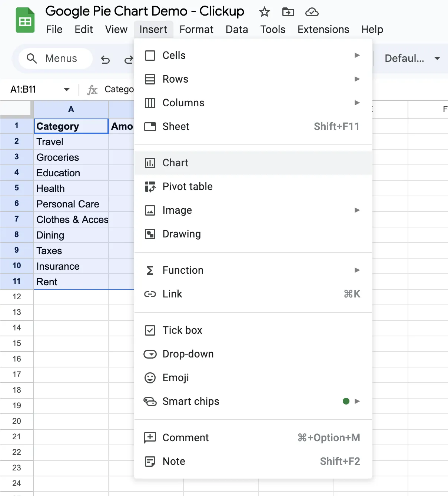448x496 pixels.
Task: Click the Columns icon in Insert menu
Action: [150, 103]
